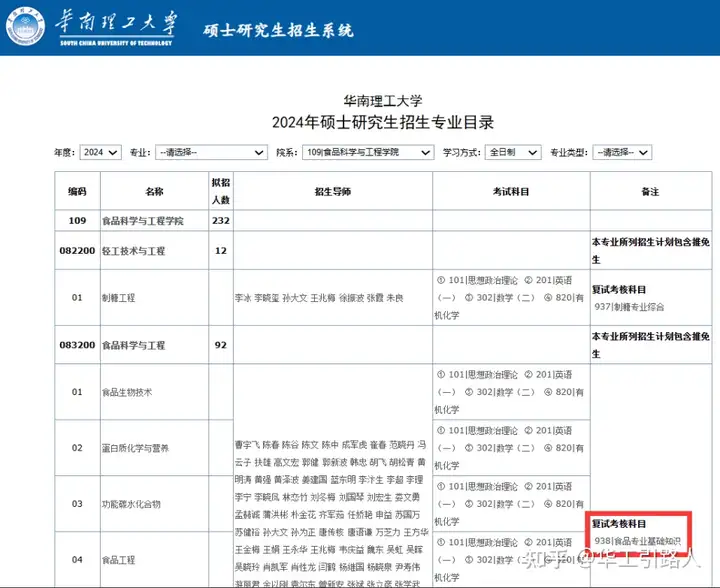This screenshot has width=720, height=588.
Task: Select the 蛋白质化学与营养 direction cell
Action: pos(154,448)
